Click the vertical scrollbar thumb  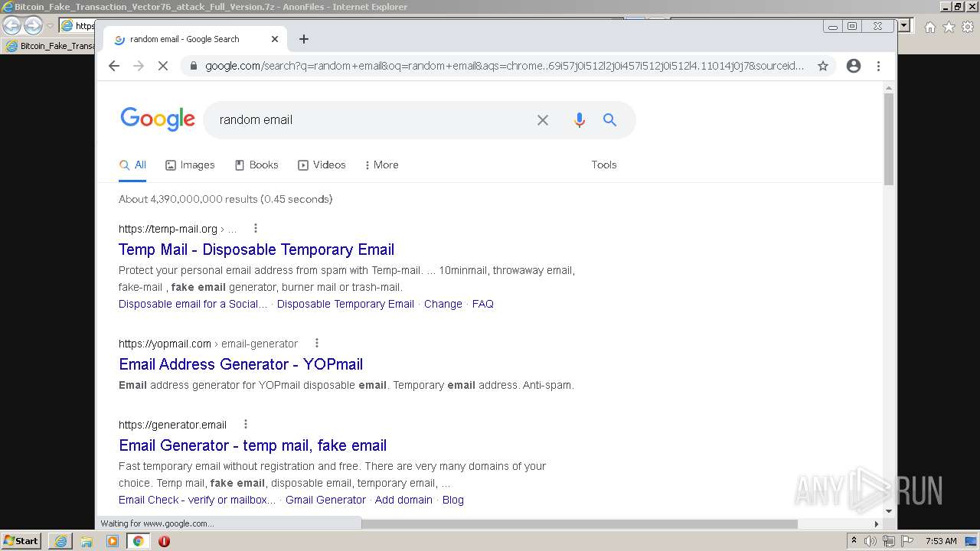coord(889,139)
